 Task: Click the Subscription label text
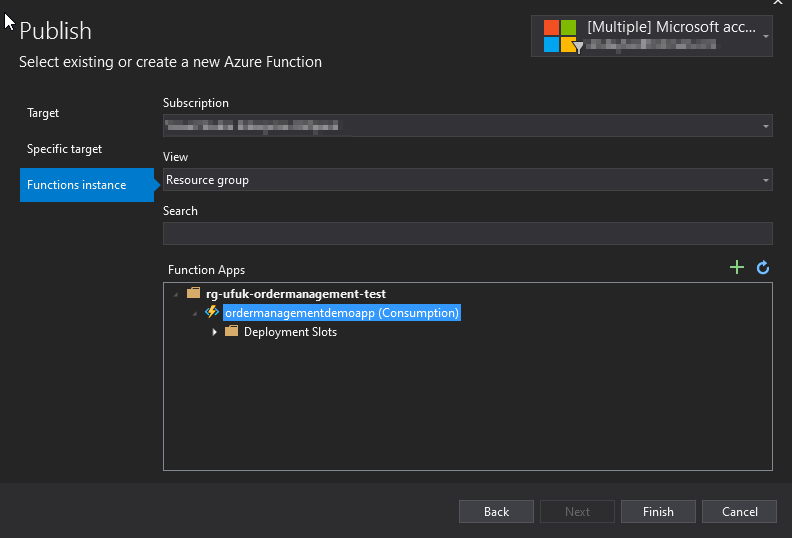[x=195, y=103]
